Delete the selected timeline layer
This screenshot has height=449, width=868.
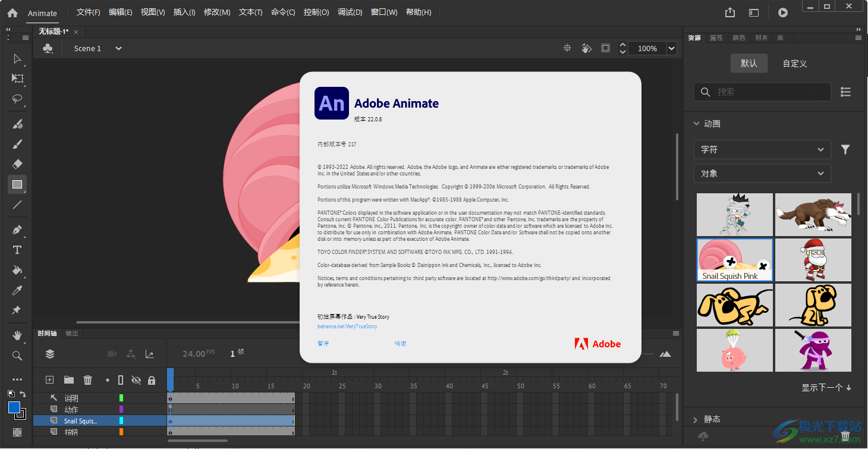(88, 380)
